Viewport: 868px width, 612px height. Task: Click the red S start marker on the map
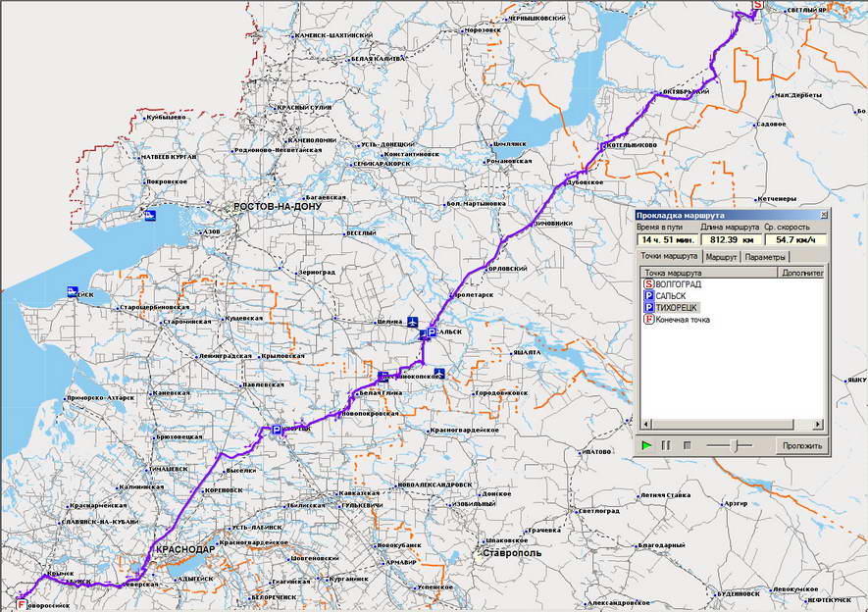click(x=756, y=5)
